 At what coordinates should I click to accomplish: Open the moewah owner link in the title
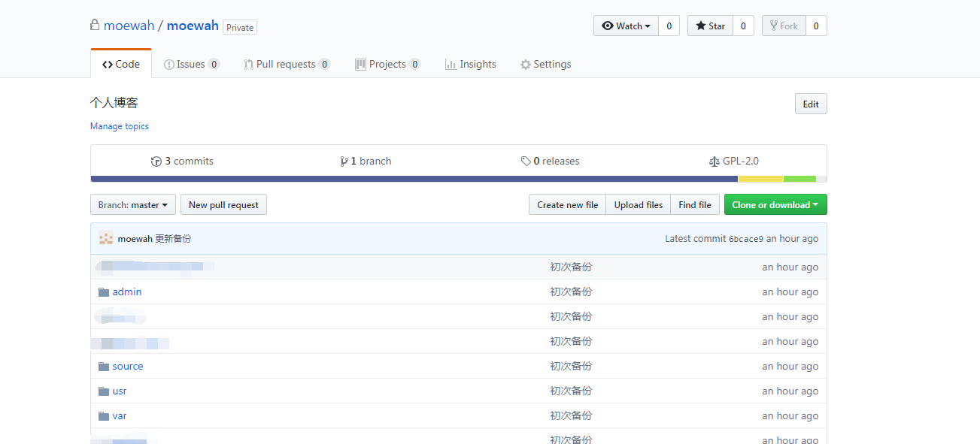point(129,26)
